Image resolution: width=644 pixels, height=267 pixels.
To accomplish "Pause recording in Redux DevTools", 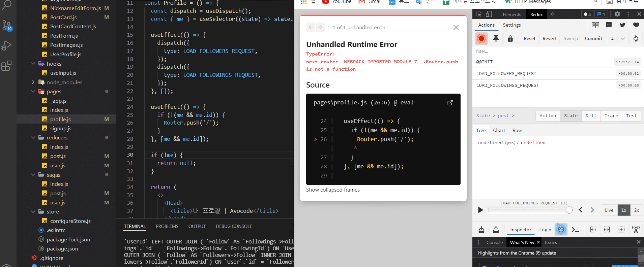I will pyautogui.click(x=481, y=39).
